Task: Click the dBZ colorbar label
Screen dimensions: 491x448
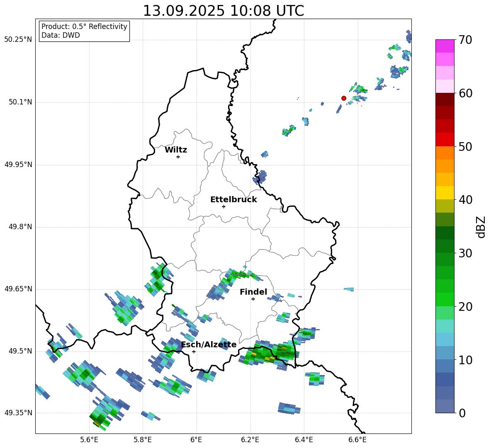Action: 481,227
